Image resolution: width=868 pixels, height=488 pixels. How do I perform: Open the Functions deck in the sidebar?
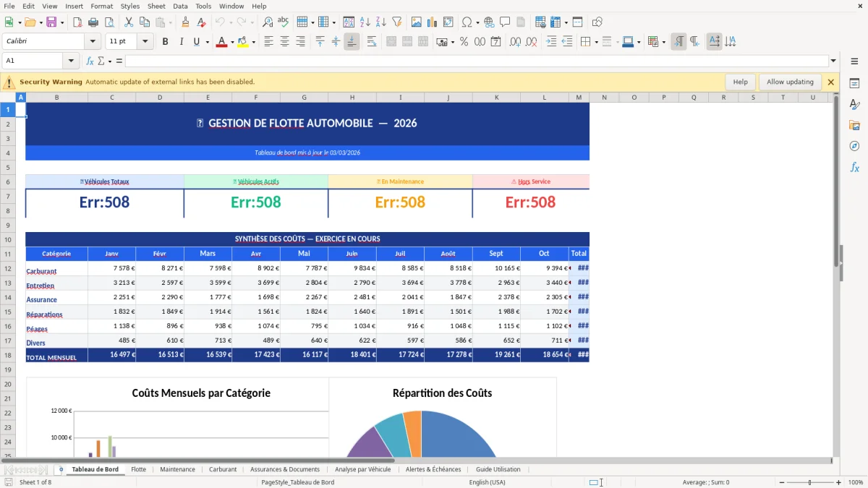(854, 167)
